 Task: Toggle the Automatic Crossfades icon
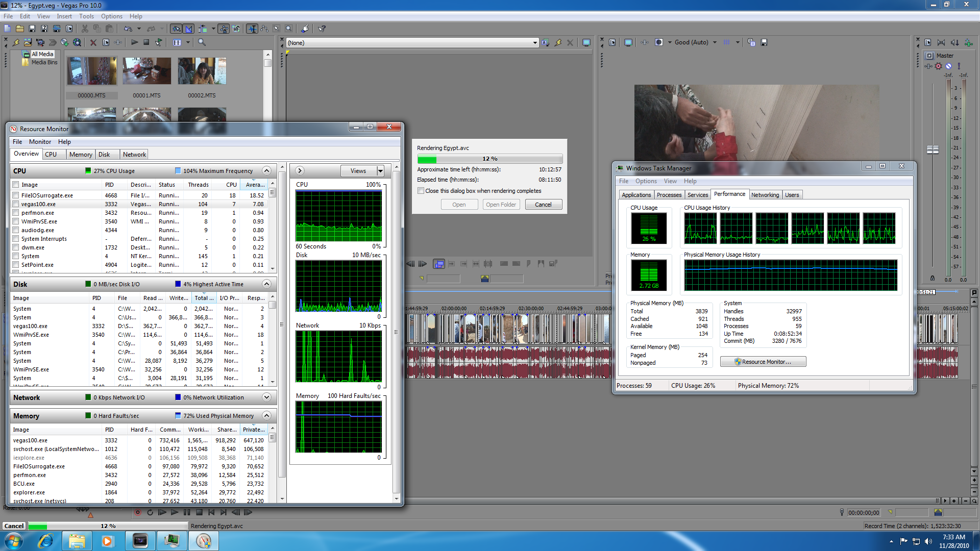point(189,29)
